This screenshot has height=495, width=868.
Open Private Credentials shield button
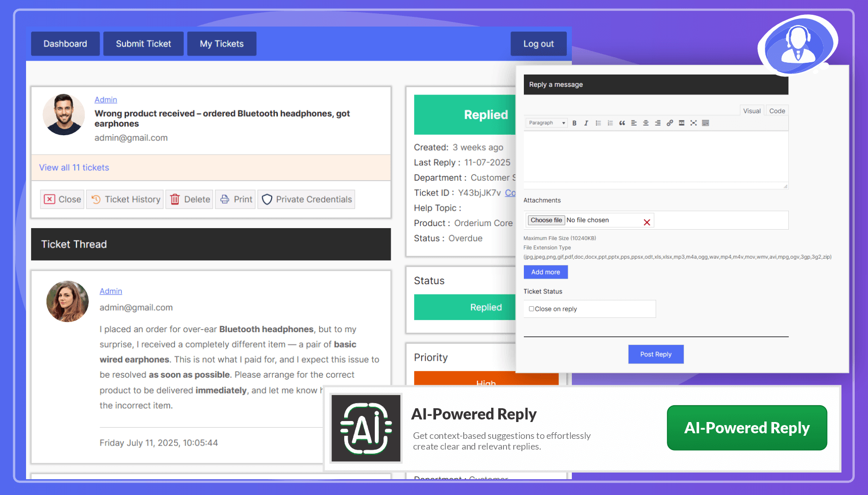[x=306, y=200]
